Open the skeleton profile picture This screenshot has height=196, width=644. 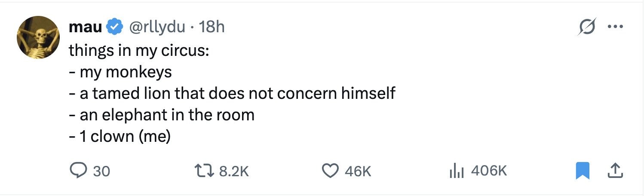tap(38, 37)
